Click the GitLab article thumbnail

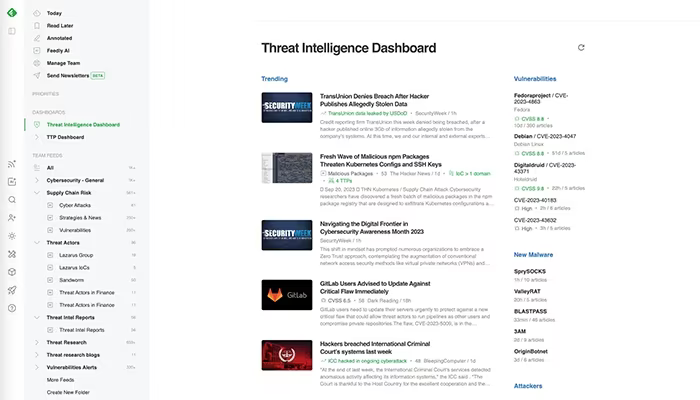[x=287, y=295]
